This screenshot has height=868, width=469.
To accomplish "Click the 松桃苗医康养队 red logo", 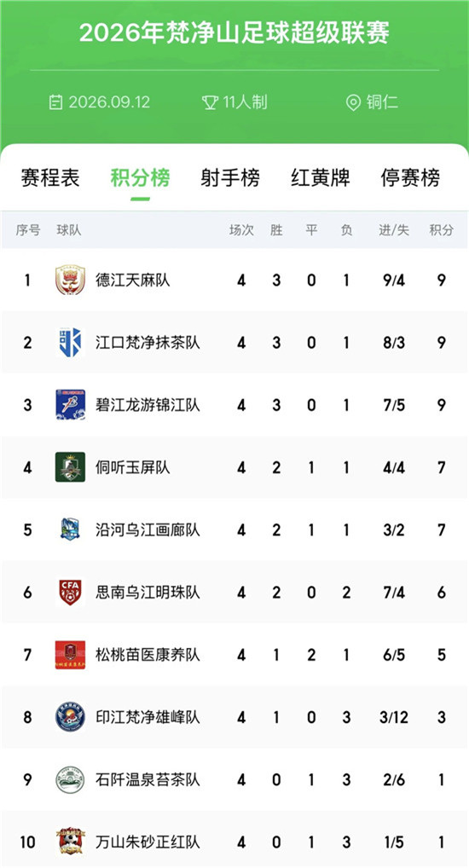I will (70, 655).
